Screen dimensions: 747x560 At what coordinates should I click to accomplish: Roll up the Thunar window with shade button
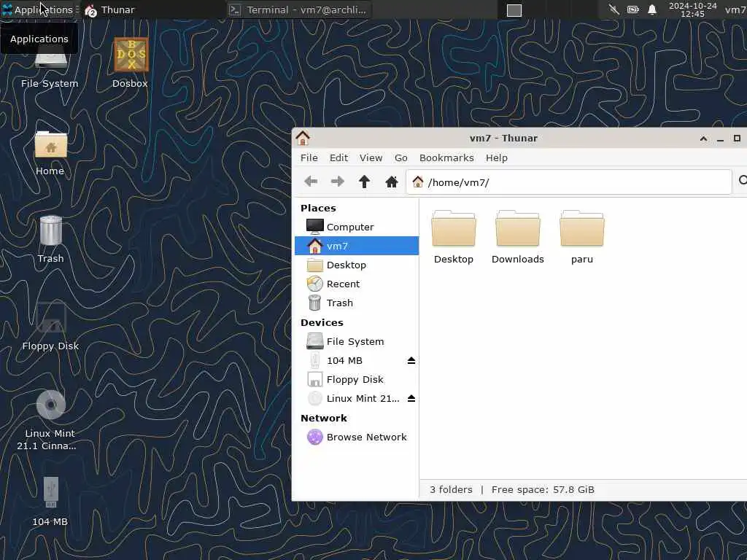pyautogui.click(x=703, y=139)
